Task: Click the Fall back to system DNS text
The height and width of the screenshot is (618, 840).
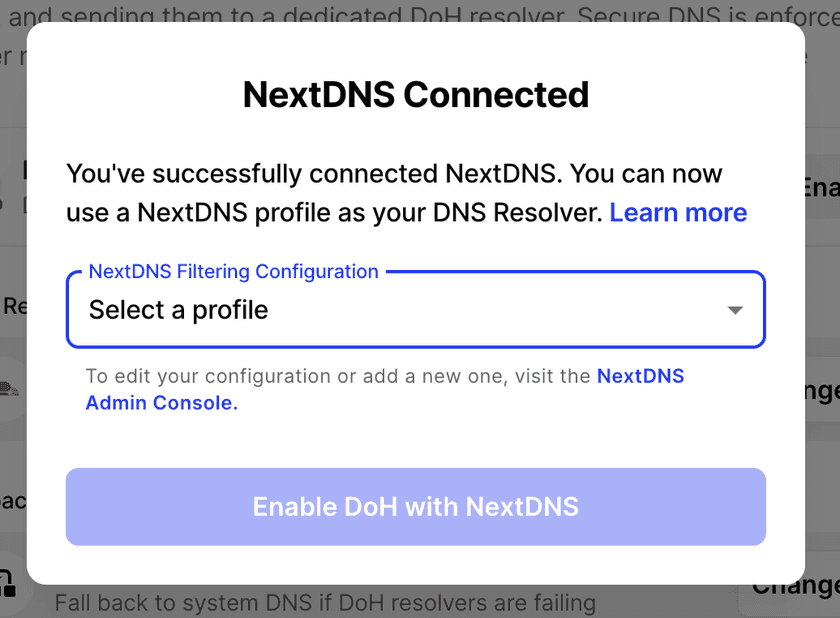Action: [325, 604]
